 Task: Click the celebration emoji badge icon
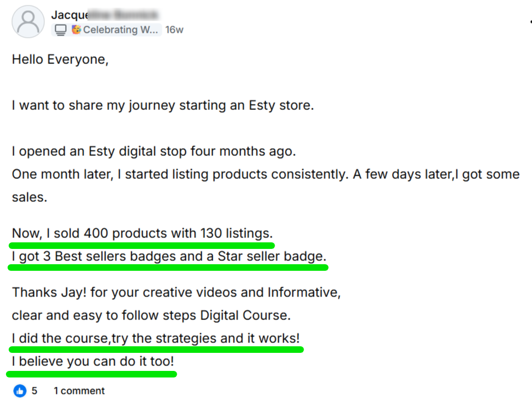pyautogui.click(x=76, y=30)
